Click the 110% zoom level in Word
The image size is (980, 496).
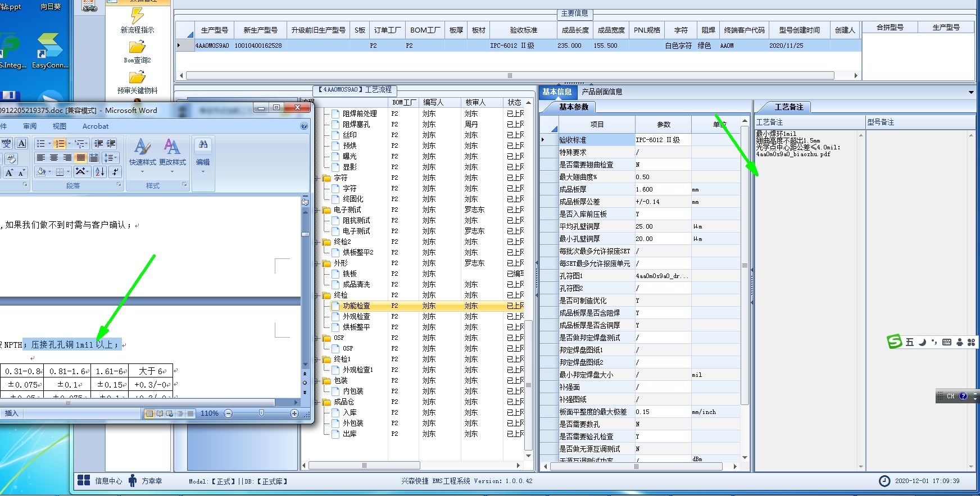(x=210, y=413)
